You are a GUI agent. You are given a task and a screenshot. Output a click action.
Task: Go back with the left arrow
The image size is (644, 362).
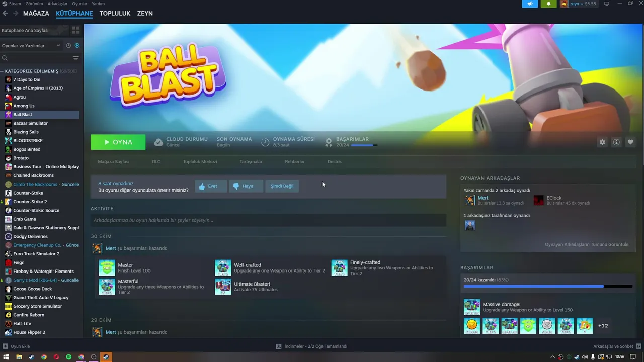pyautogui.click(x=6, y=13)
